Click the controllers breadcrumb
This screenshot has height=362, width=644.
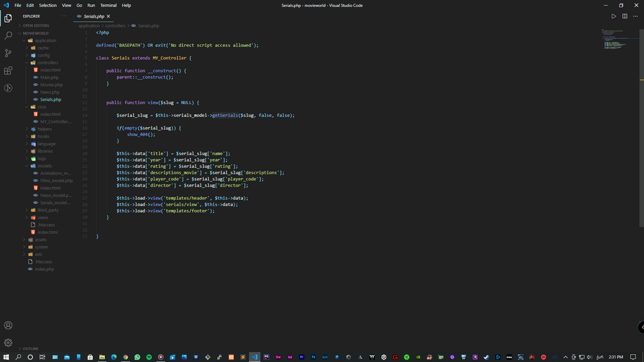coord(116,26)
